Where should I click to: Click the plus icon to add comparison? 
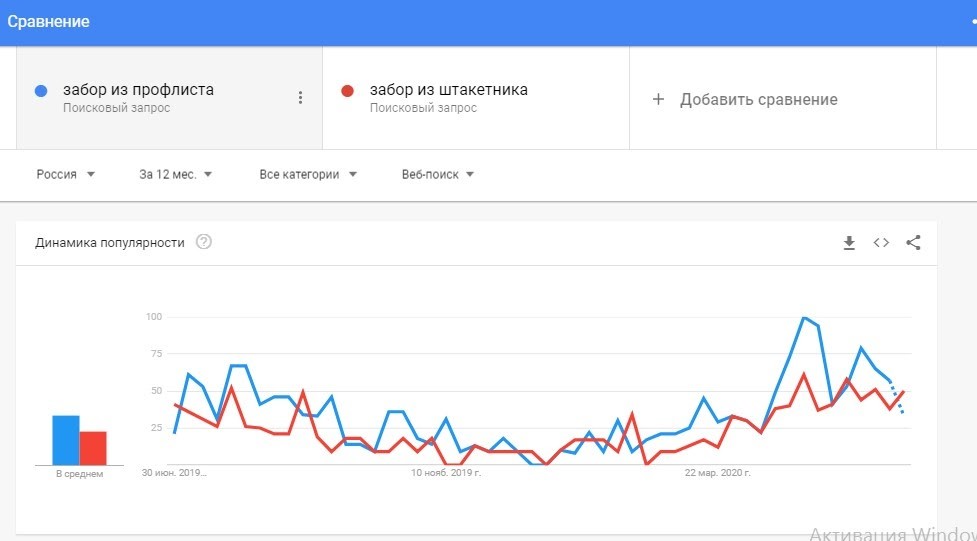658,99
